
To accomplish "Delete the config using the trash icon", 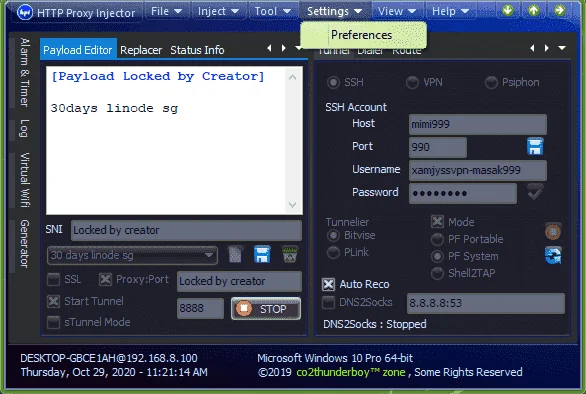I will 290,255.
